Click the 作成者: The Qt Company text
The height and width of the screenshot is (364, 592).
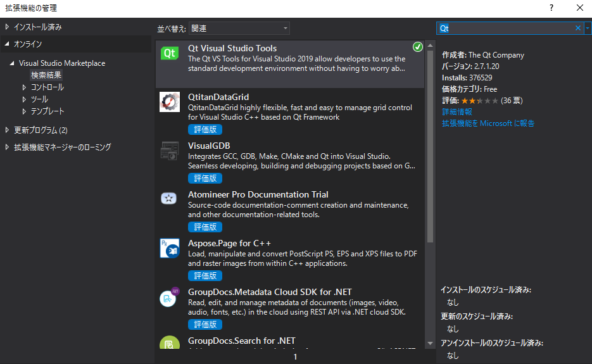coord(483,55)
